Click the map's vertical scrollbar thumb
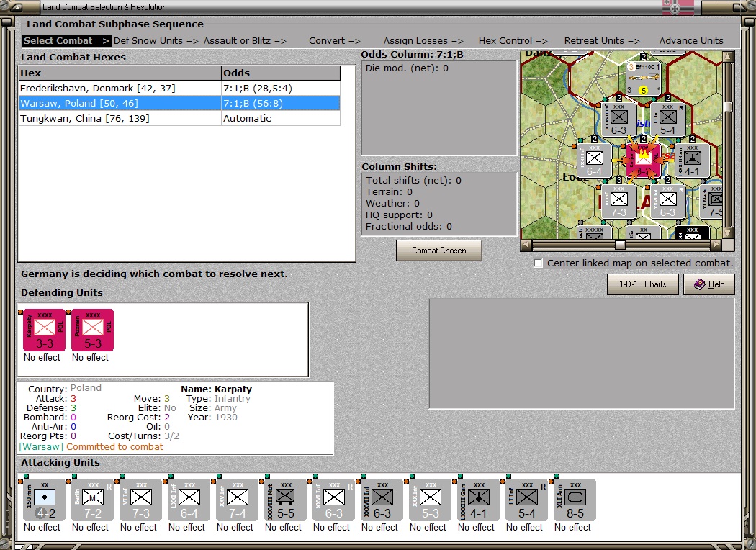756x550 pixels. click(x=728, y=107)
